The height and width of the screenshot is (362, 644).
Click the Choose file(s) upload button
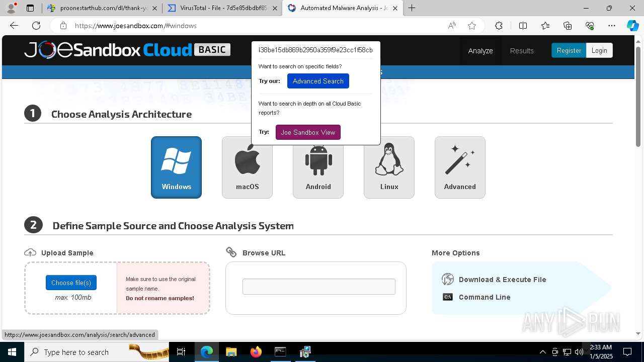click(x=71, y=283)
